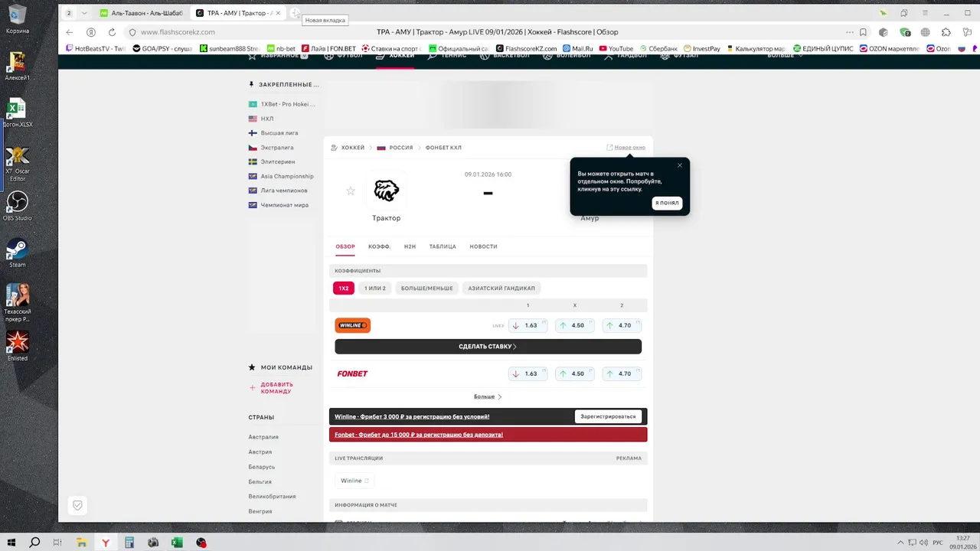Open the three-dots page menu in address bar
This screenshot has height=551, width=980.
click(849, 32)
